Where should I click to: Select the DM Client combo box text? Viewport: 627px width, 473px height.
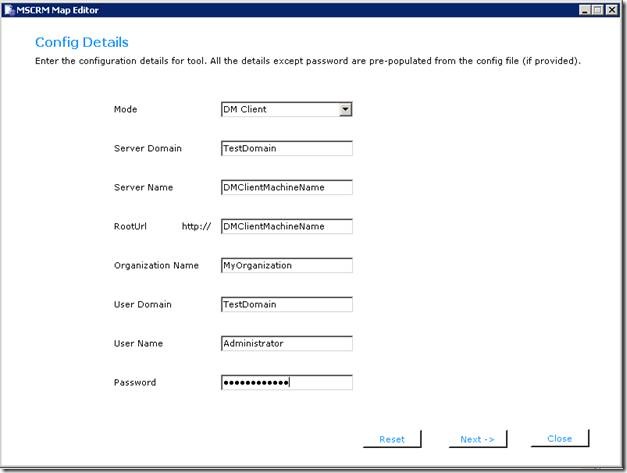point(278,110)
